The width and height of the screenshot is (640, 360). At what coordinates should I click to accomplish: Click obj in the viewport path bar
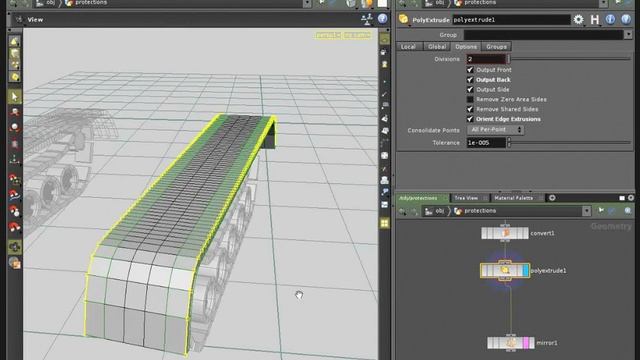pyautogui.click(x=50, y=3)
